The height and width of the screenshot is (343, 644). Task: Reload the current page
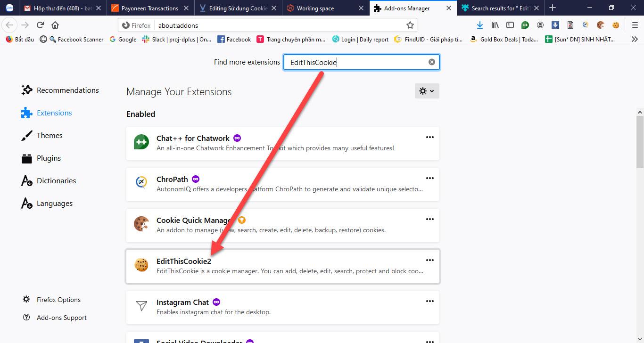[x=41, y=25]
